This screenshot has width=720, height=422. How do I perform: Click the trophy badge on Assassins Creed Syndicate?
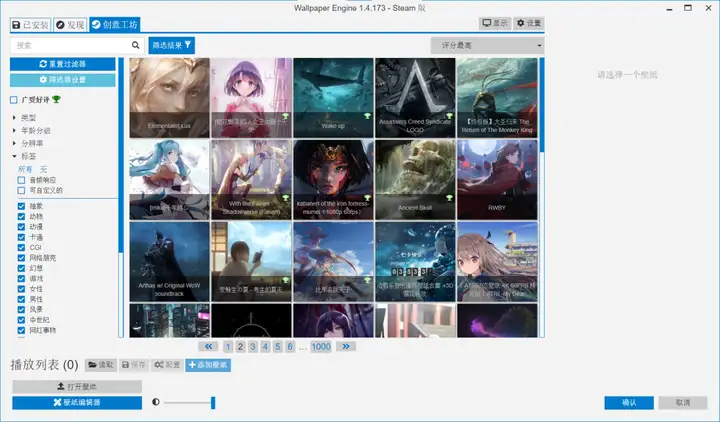click(449, 116)
